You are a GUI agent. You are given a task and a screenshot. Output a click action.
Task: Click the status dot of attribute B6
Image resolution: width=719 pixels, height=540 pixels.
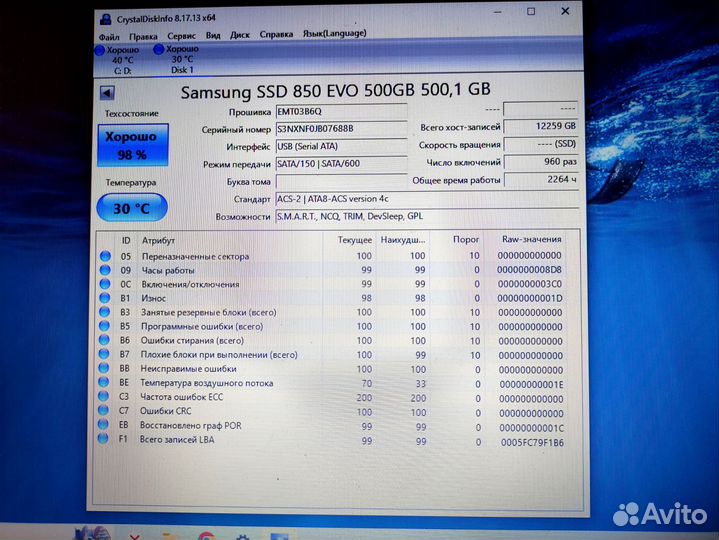(x=104, y=340)
